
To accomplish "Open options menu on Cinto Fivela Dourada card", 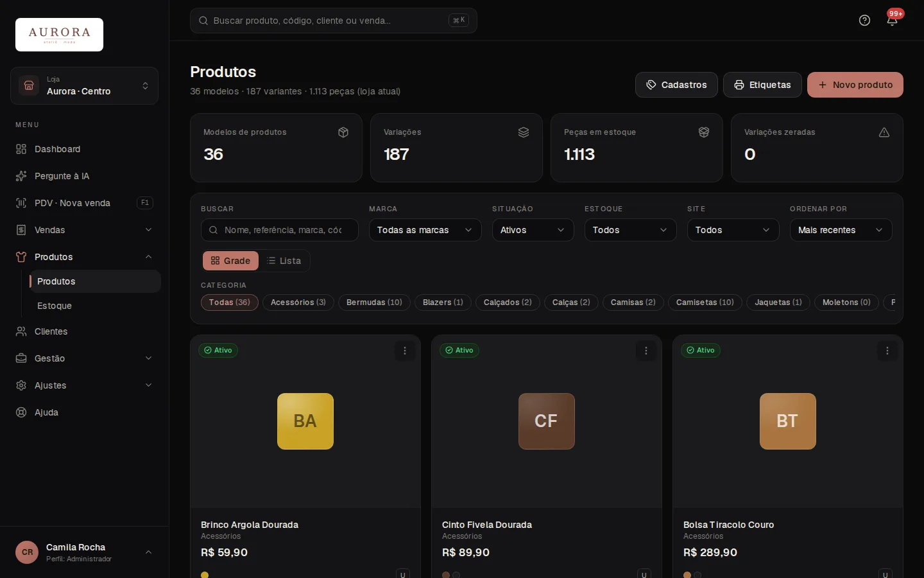I will (646, 351).
